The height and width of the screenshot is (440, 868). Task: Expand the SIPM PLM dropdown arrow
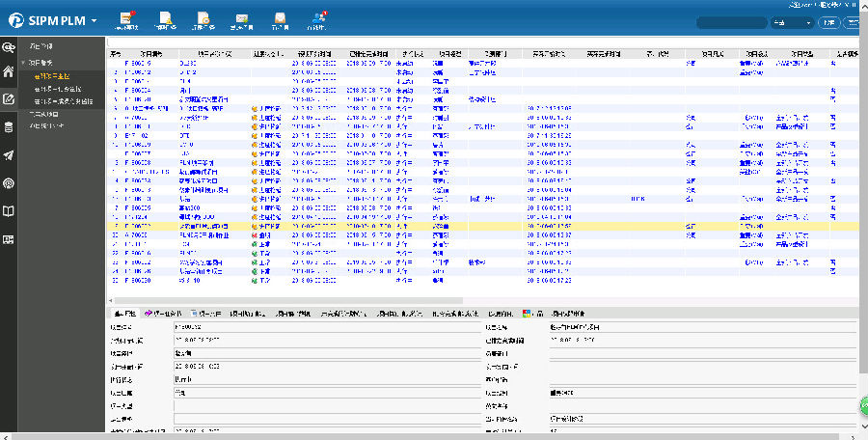(94, 20)
